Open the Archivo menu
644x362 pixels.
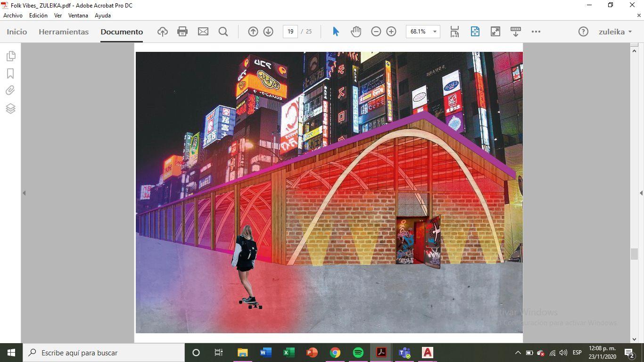pyautogui.click(x=13, y=15)
